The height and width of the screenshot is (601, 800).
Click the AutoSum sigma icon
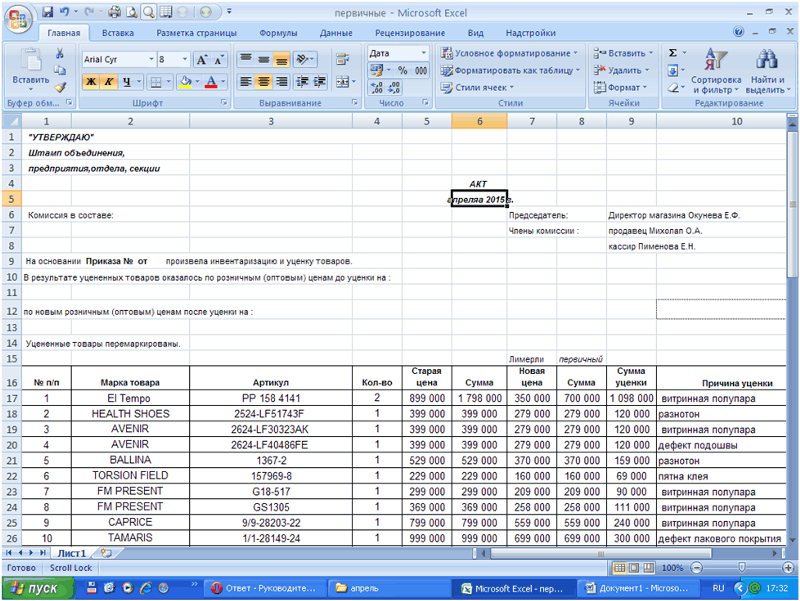673,53
